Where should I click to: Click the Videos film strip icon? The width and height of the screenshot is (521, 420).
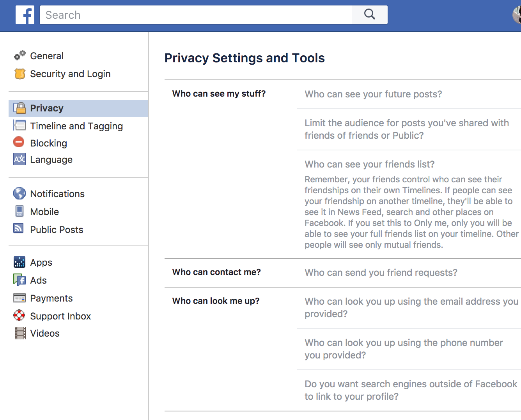(20, 333)
